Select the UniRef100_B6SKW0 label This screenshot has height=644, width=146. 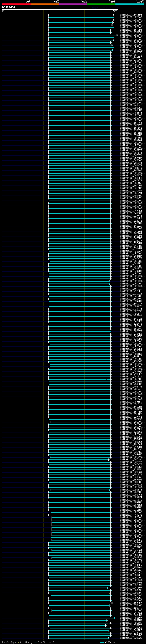click(x=131, y=110)
